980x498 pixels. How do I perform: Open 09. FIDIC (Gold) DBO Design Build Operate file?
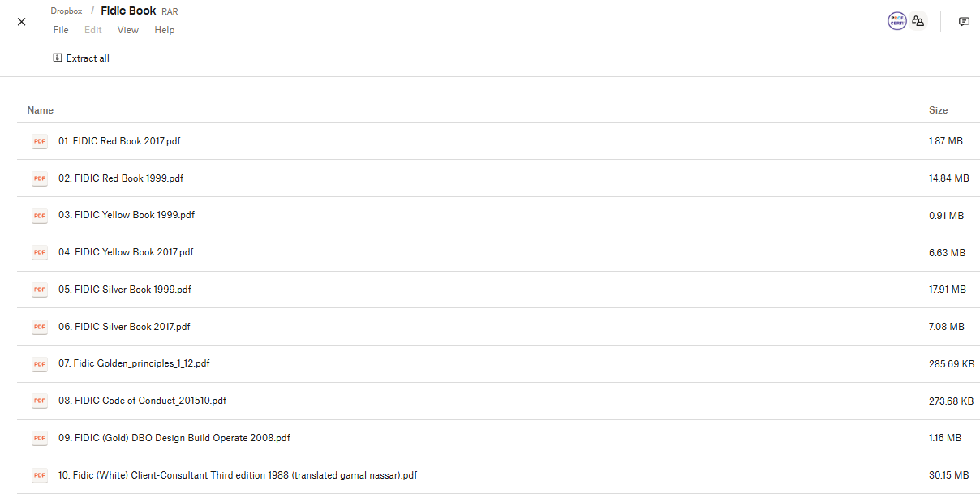click(x=174, y=438)
